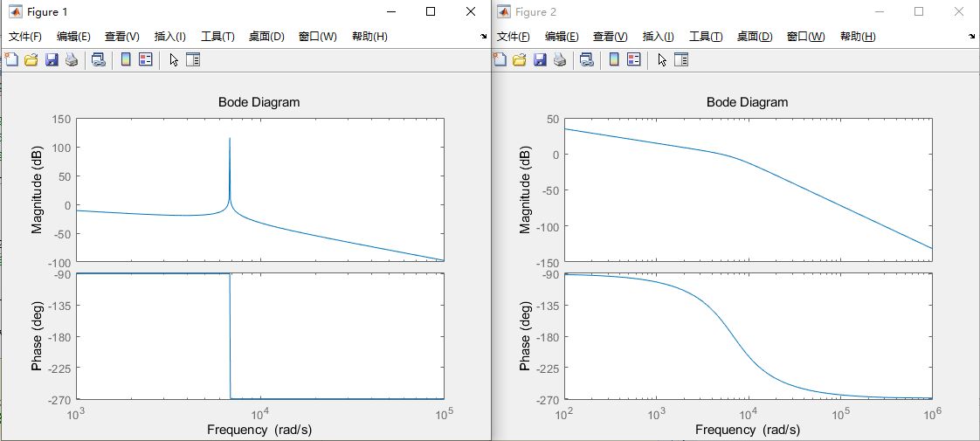Open 桌面(D) menu in Figure 1
The image size is (980, 441).
click(266, 36)
